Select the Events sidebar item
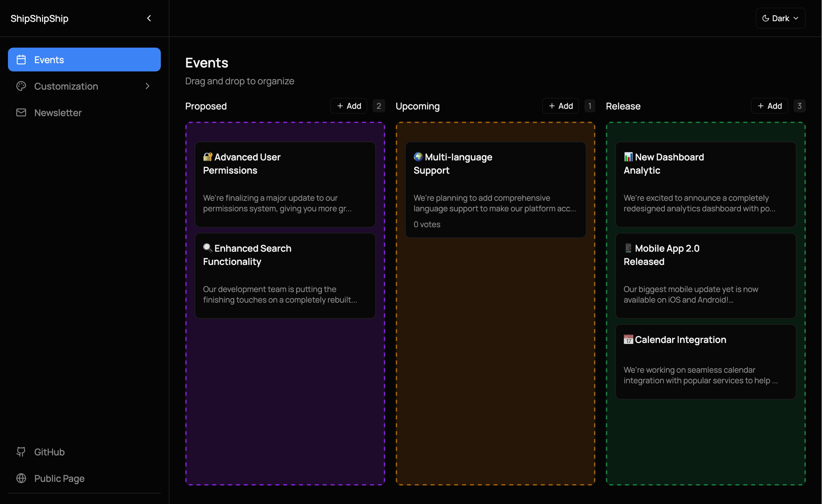This screenshot has width=822, height=504. click(x=84, y=60)
